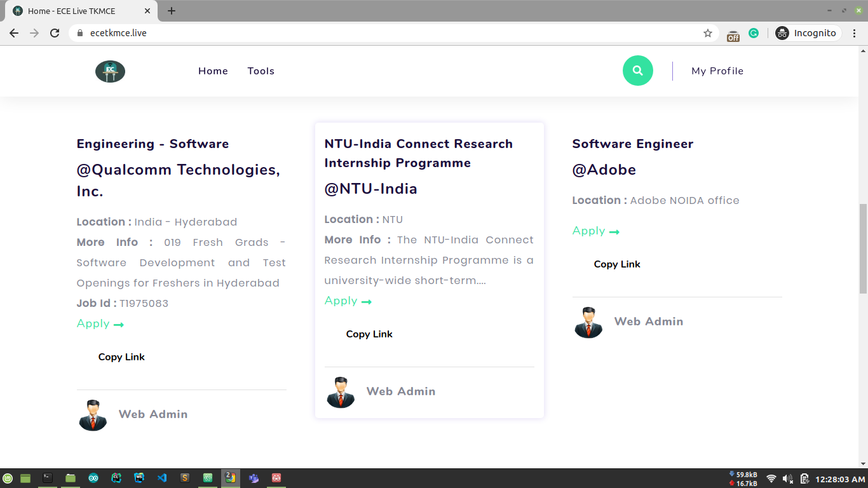Click Apply under Adobe job
The image size is (868, 488).
tap(596, 231)
